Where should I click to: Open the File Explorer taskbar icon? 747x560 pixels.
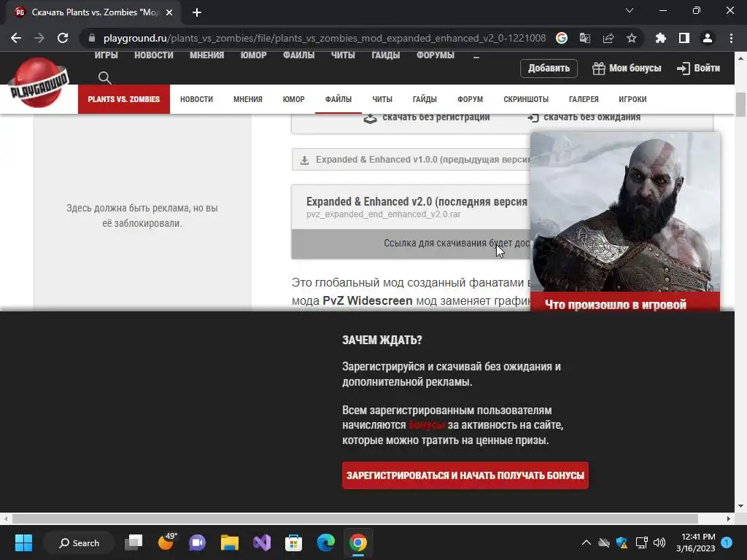click(x=230, y=542)
